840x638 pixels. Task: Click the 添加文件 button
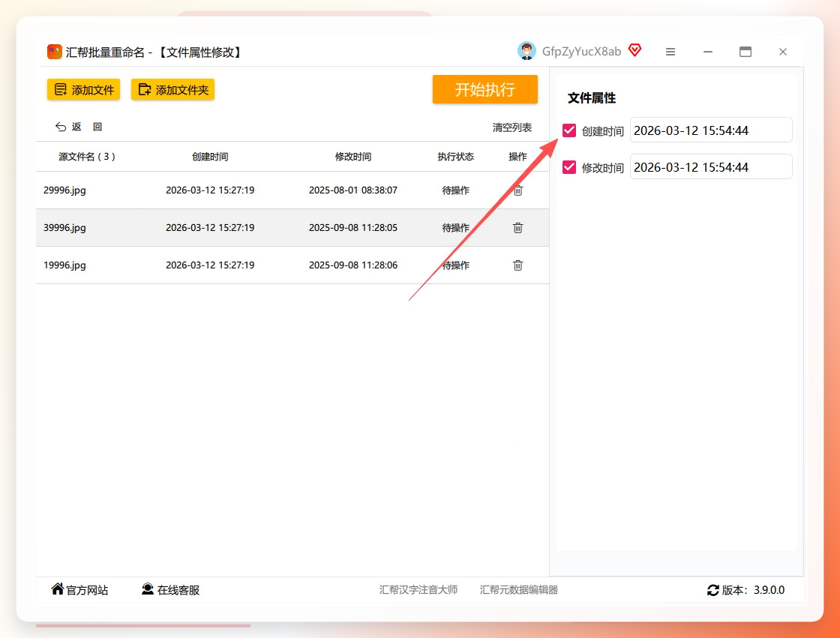click(83, 89)
